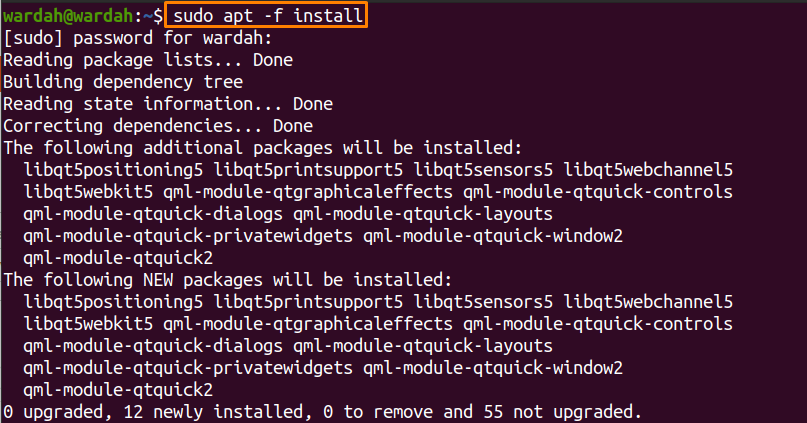Image resolution: width=807 pixels, height=423 pixels.
Task: Click the first qml-module-qtquick-controls entry
Action: click(598, 192)
